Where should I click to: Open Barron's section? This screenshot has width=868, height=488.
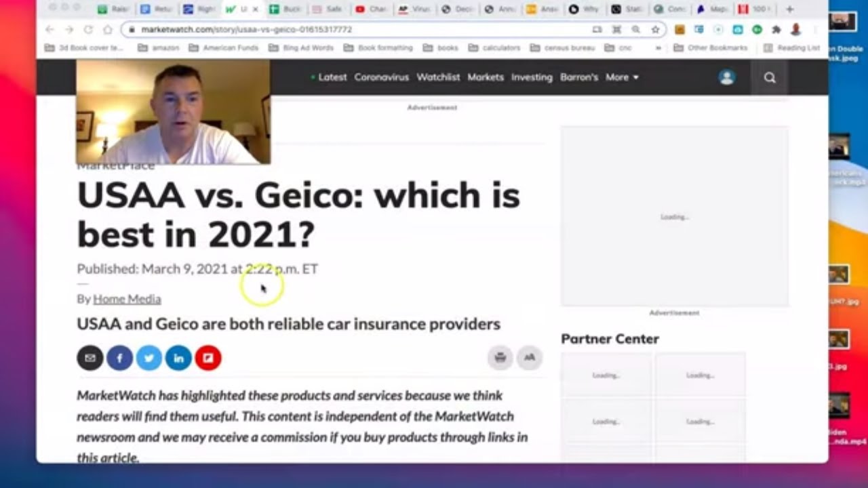579,77
